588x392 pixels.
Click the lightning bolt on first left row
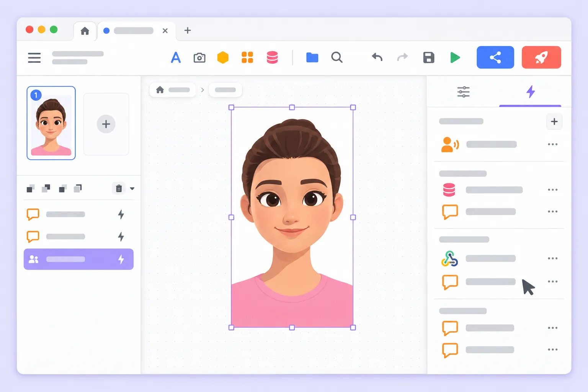[x=121, y=214]
